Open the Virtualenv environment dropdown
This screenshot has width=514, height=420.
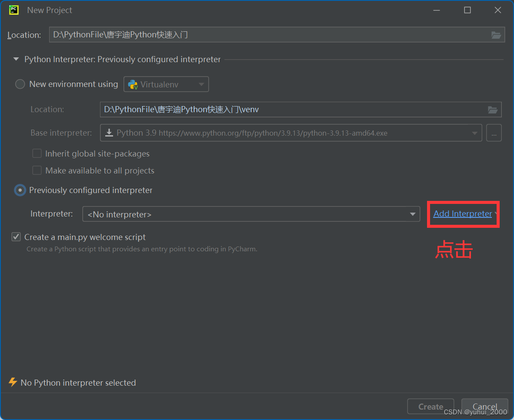tap(166, 84)
